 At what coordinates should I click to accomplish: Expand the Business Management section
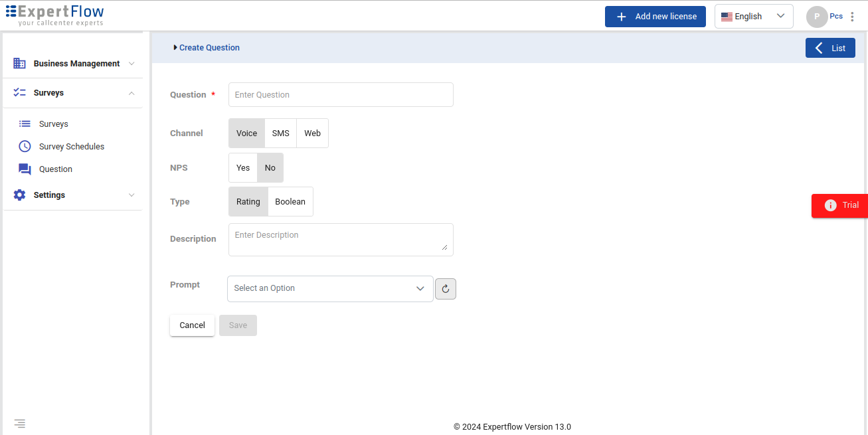pos(76,64)
